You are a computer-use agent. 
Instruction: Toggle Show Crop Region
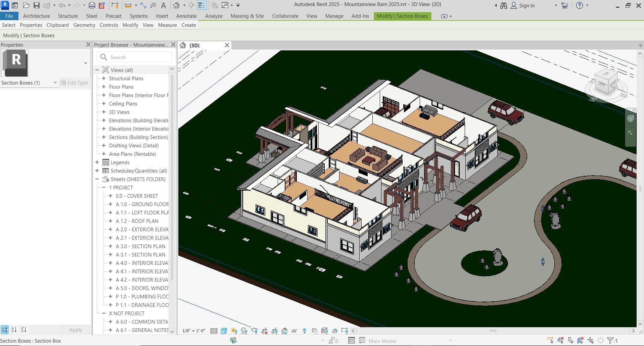(274, 331)
